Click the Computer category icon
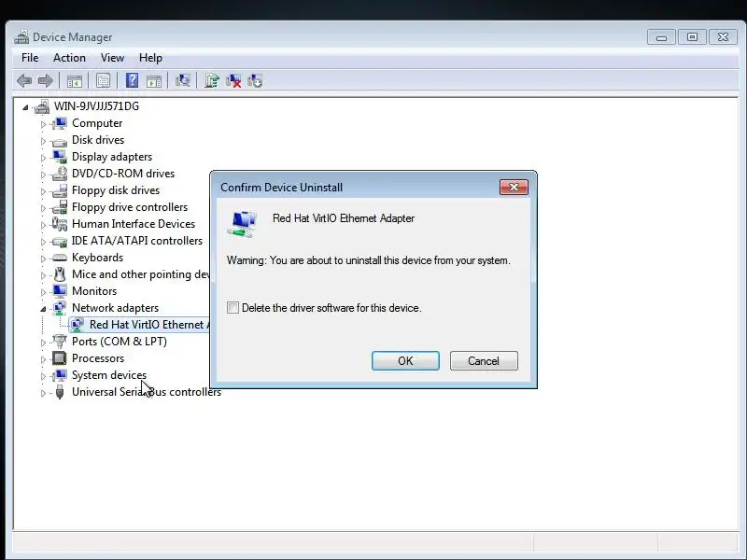 tap(60, 123)
